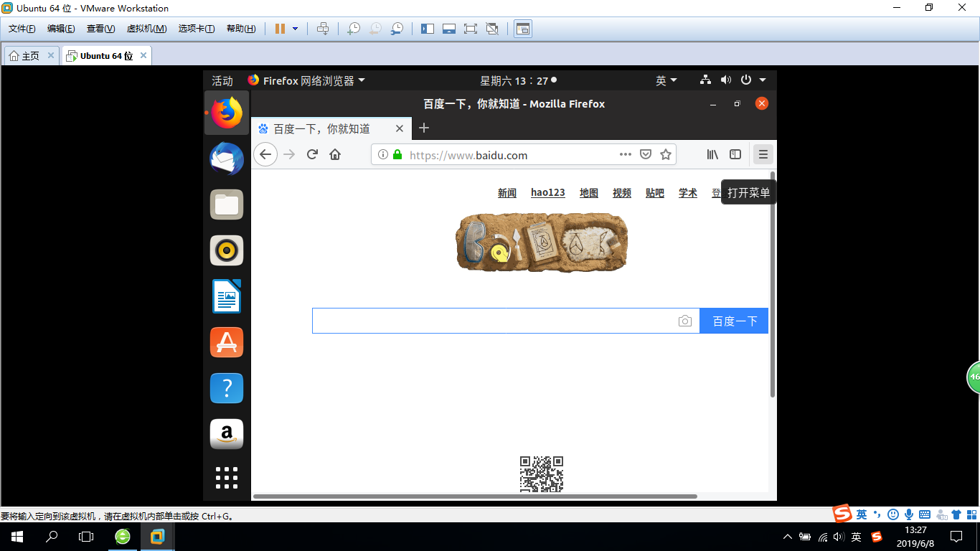Screen dimensions: 980x551
Task: Open the 贴吧 link
Action: (655, 193)
